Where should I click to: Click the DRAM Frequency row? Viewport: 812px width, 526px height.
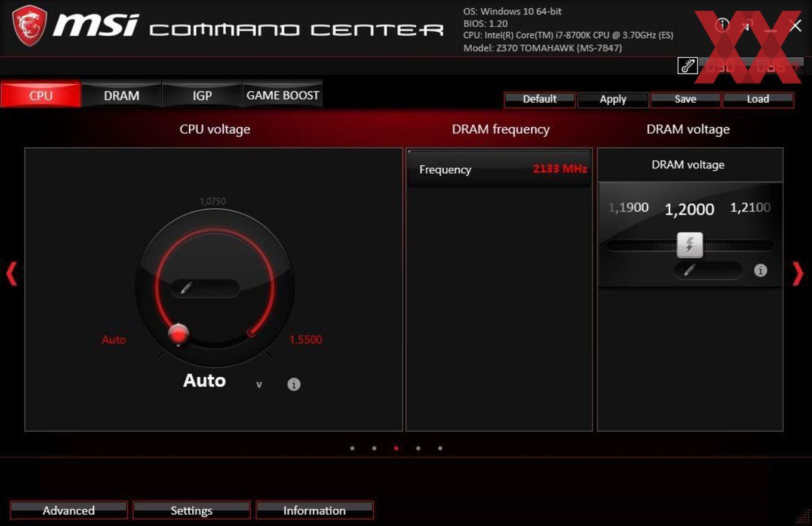point(499,170)
